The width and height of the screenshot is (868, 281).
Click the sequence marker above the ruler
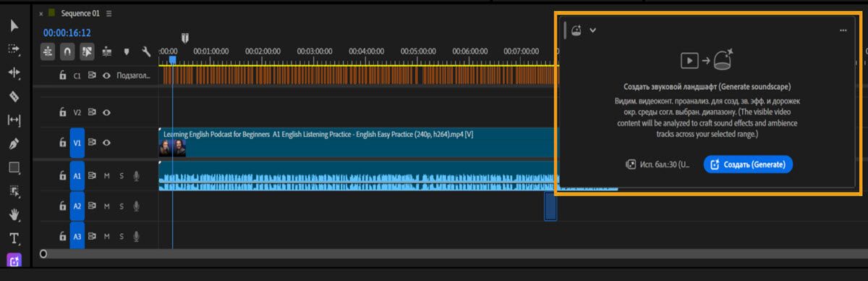[x=185, y=38]
